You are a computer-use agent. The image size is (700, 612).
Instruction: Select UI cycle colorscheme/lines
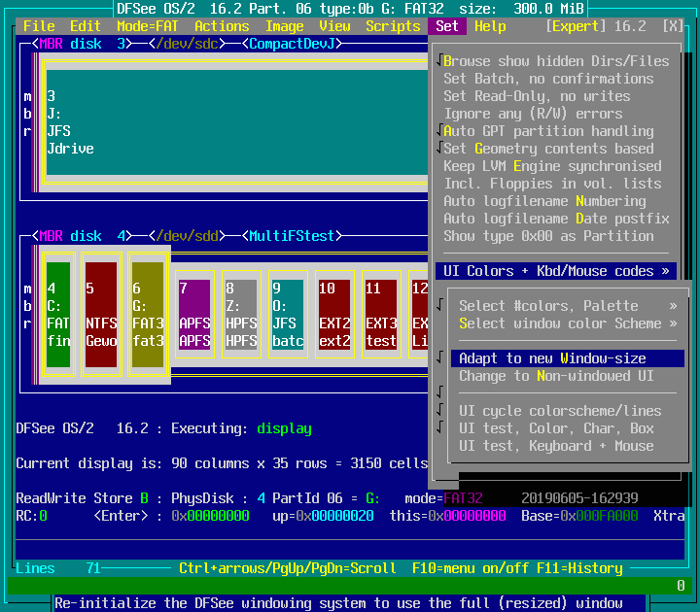pos(568,411)
